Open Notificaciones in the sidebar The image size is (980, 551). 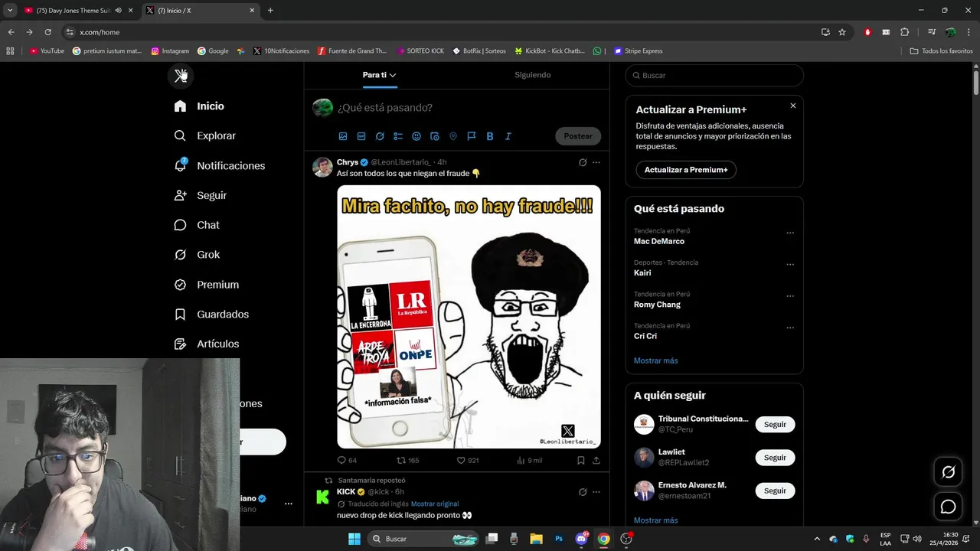220,165
